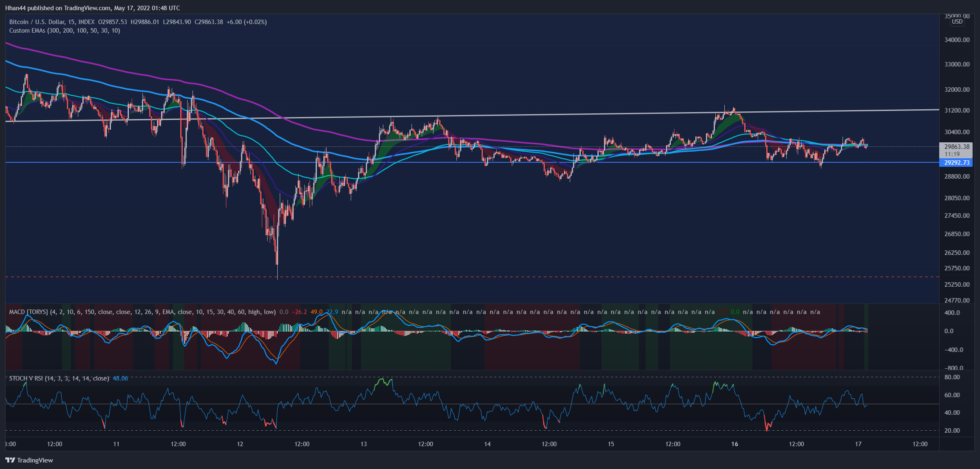Click the +6.00 (+0.02%) change value
Viewport: 980px width, 469px height.
[247, 22]
